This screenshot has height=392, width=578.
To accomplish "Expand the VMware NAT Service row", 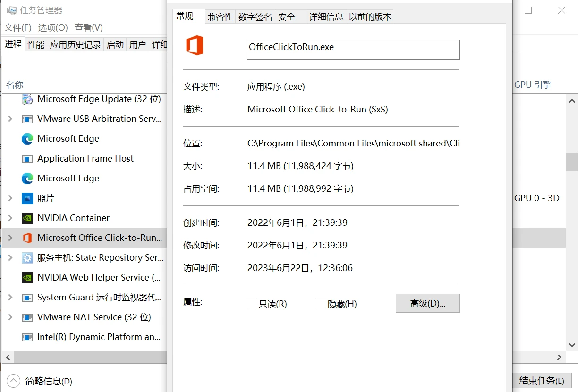I will [10, 317].
